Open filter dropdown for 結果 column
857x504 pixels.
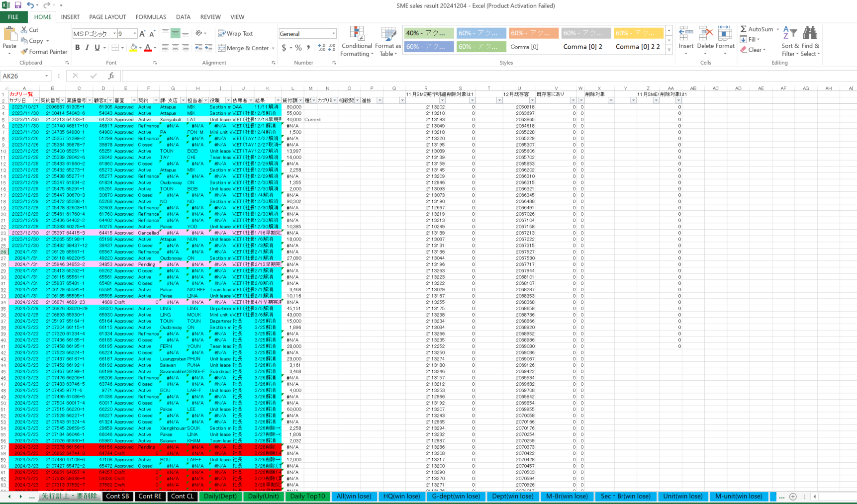[x=278, y=100]
